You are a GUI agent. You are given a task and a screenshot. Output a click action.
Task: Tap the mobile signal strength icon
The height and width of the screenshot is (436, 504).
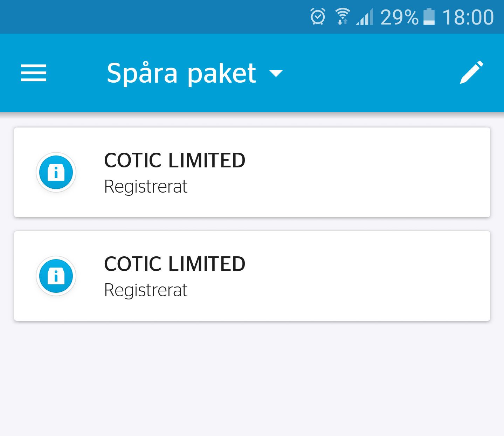[x=365, y=17]
